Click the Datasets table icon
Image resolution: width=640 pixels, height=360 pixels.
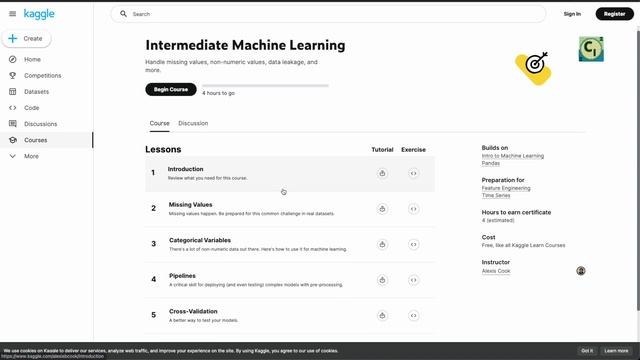tap(13, 91)
